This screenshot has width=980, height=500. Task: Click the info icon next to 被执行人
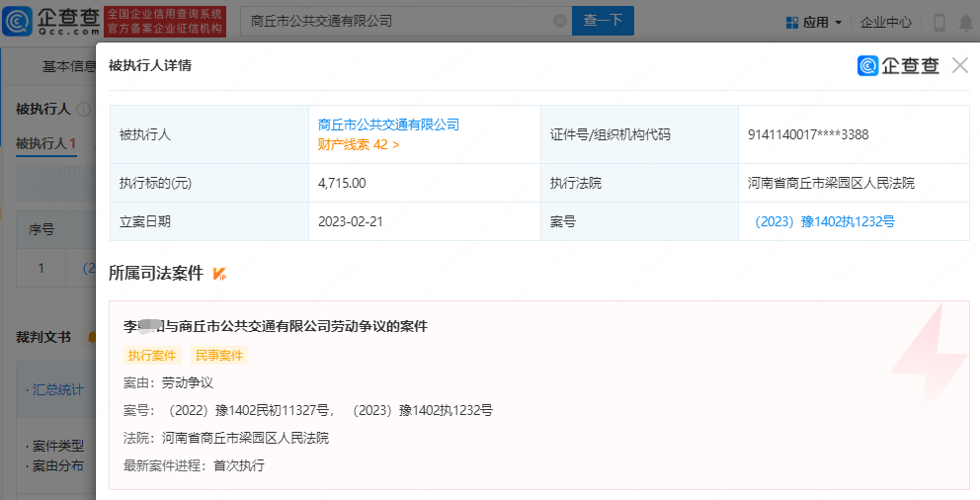(84, 110)
